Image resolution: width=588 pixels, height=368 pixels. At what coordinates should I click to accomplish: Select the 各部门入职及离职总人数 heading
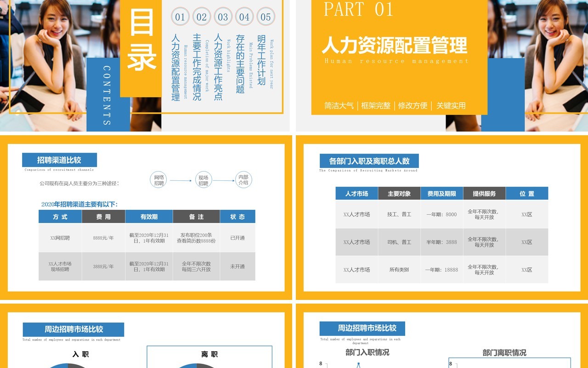coord(369,161)
